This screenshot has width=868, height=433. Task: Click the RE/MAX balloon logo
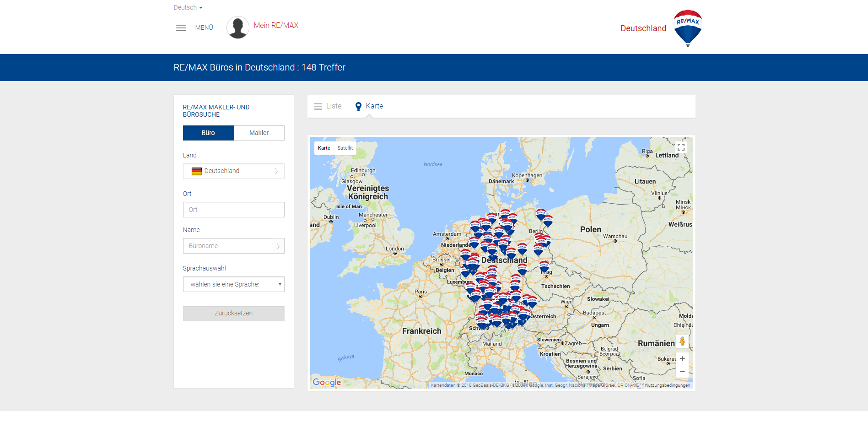coord(688,28)
